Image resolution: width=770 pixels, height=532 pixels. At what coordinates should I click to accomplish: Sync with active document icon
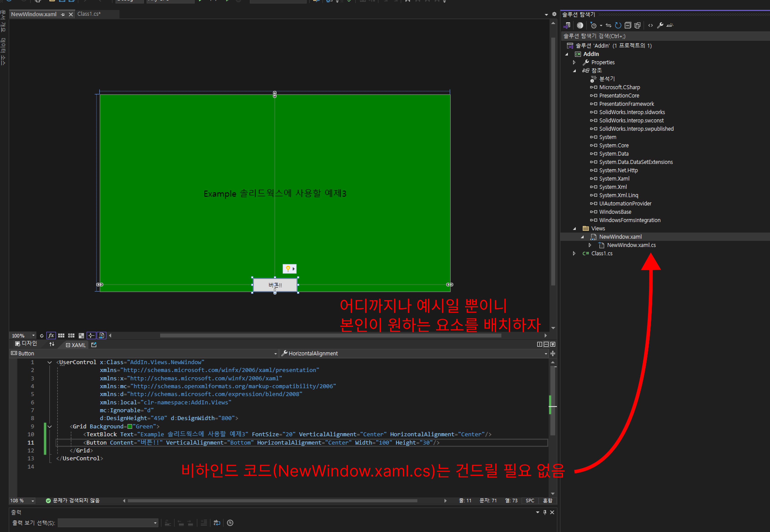609,25
